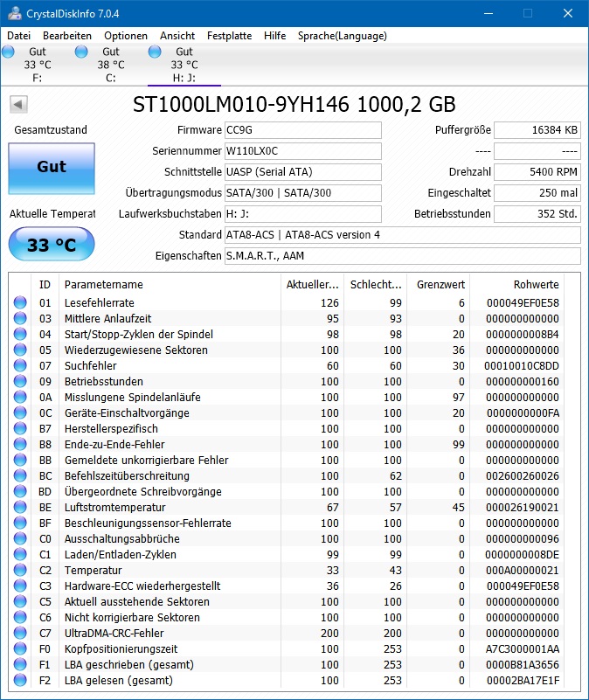
Task: Click the status orb for Suchfehler row
Action: coord(20,365)
